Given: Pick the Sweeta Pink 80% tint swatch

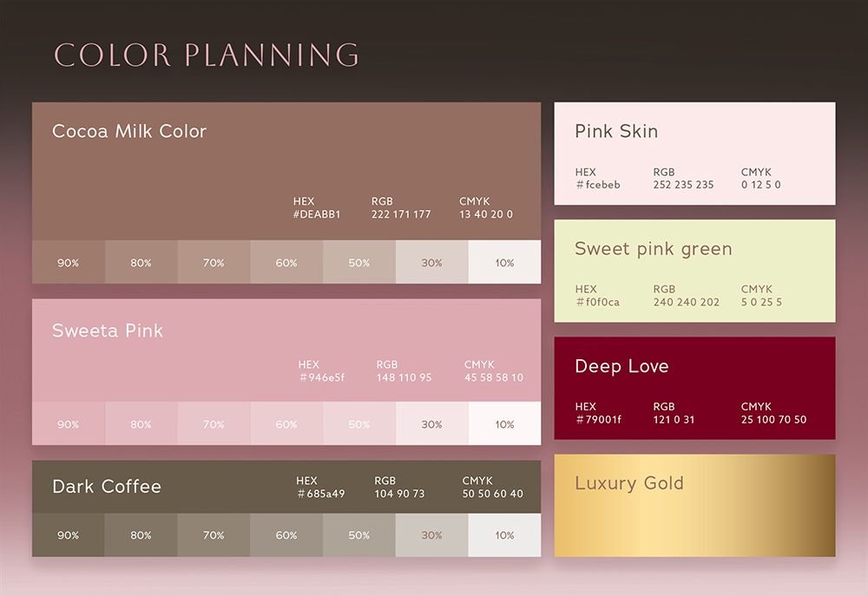Looking at the screenshot, I should pos(141,423).
